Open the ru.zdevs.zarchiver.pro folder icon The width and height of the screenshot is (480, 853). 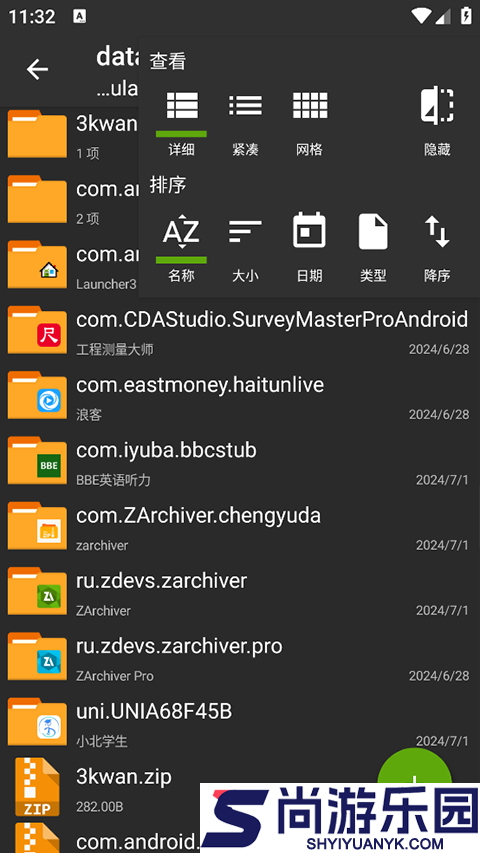[x=37, y=656]
